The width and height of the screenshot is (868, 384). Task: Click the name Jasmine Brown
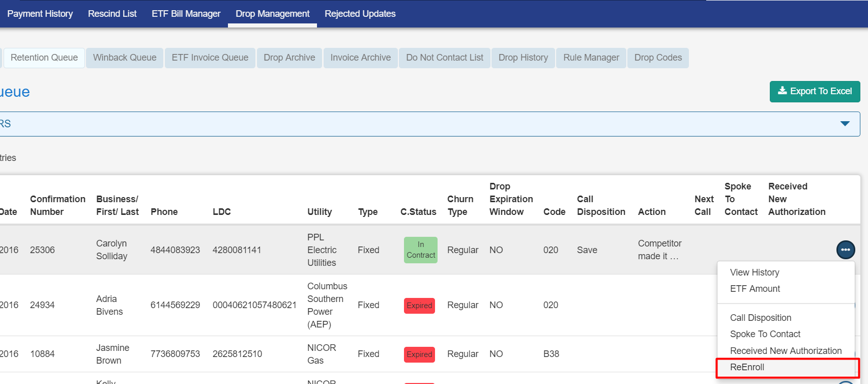pyautogui.click(x=112, y=354)
